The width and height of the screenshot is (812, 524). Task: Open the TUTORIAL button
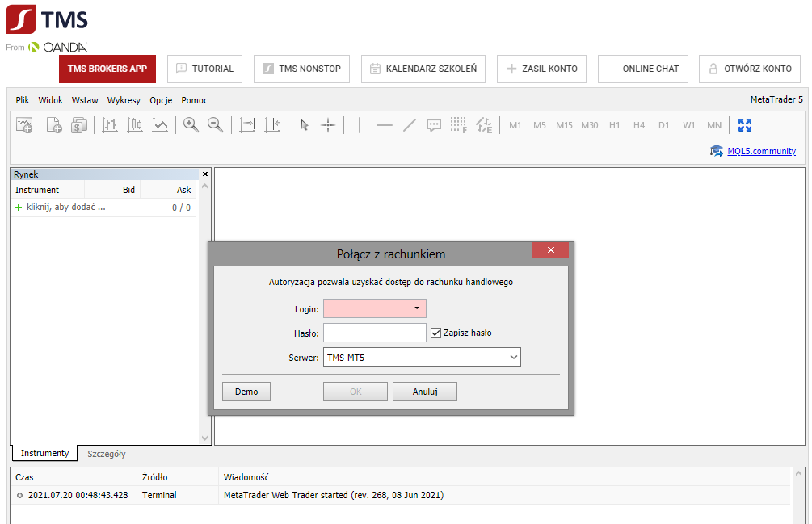pyautogui.click(x=204, y=69)
